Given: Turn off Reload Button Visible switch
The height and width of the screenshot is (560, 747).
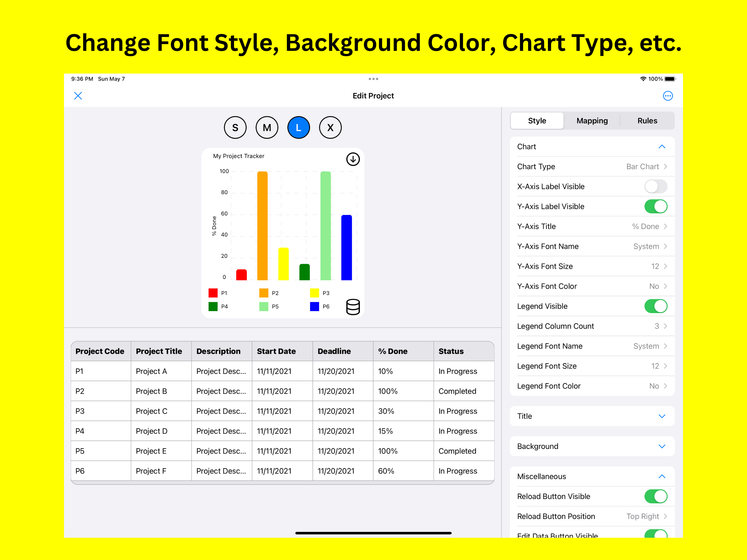Looking at the screenshot, I should tap(656, 496).
